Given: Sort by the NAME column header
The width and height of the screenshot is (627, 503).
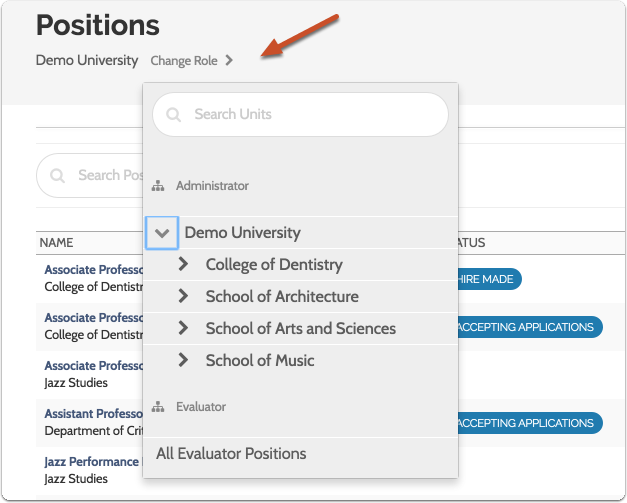Looking at the screenshot, I should pos(57,243).
